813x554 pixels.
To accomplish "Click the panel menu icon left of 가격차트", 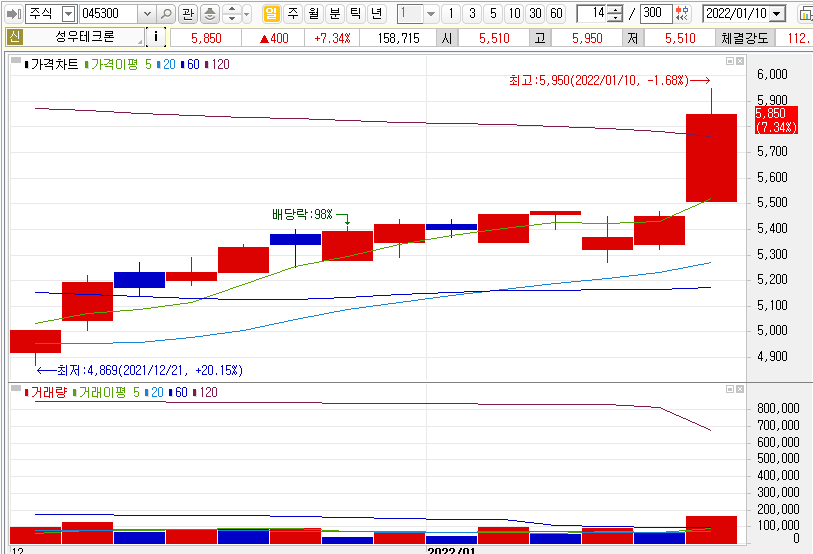I will point(16,61).
